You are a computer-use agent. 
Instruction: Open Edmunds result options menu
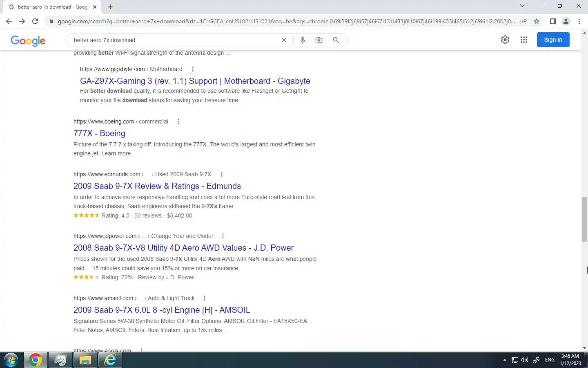222,174
